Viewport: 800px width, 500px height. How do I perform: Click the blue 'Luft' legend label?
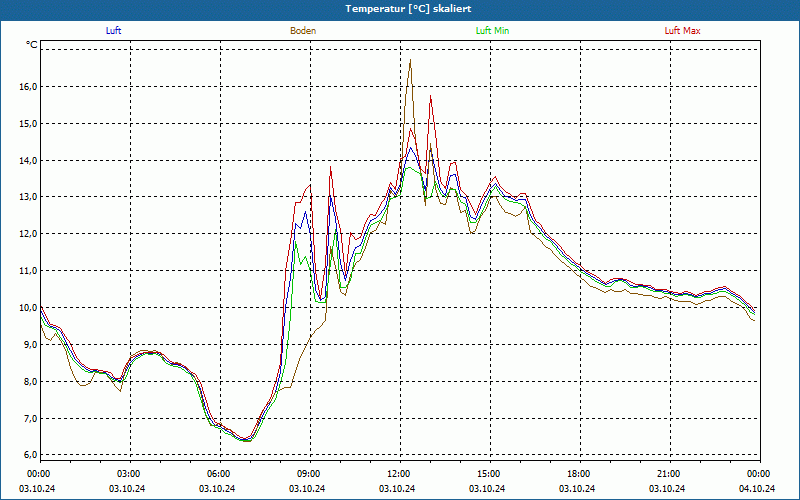click(x=113, y=31)
